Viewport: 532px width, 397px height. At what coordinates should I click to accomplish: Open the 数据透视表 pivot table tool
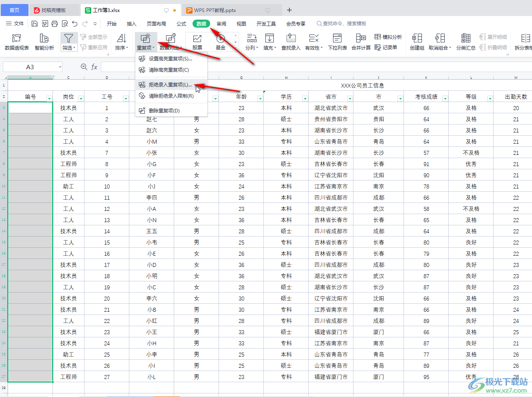pos(17,42)
